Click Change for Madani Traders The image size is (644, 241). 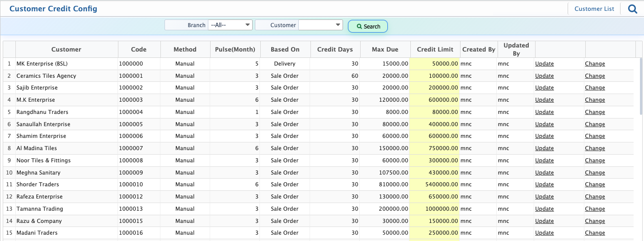(595, 233)
